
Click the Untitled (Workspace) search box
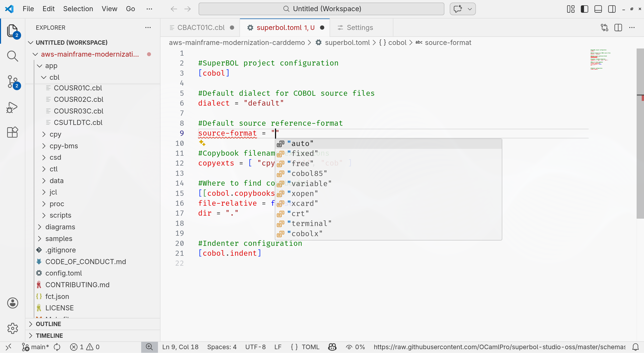click(321, 9)
